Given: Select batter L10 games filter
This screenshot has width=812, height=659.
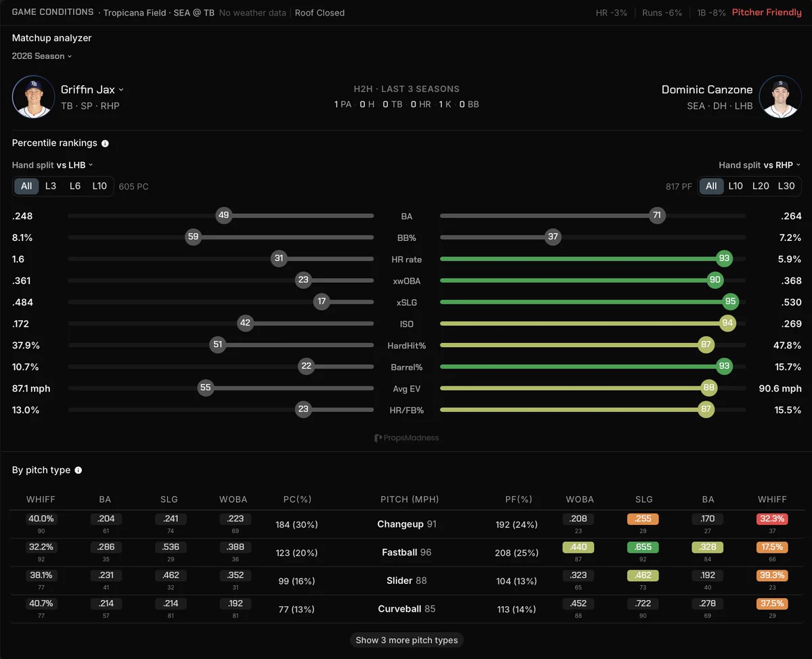Looking at the screenshot, I should click(736, 186).
